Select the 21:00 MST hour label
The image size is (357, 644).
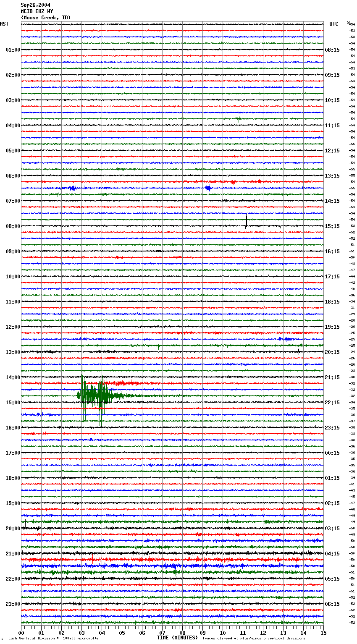point(13,554)
